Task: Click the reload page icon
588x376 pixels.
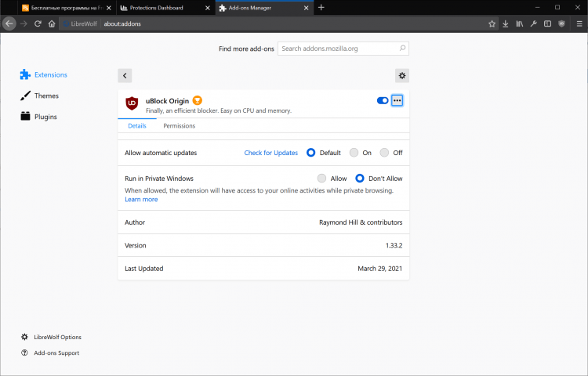Action: [x=37, y=23]
